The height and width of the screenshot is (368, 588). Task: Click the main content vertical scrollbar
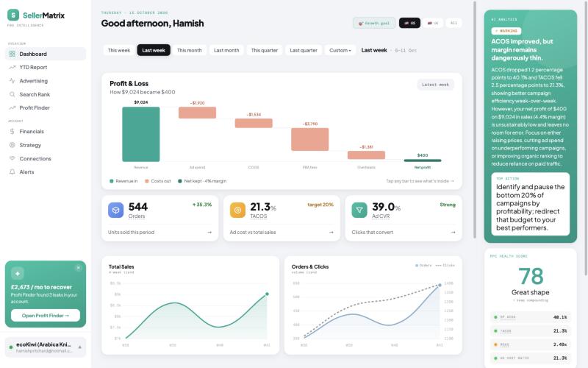coord(475,120)
